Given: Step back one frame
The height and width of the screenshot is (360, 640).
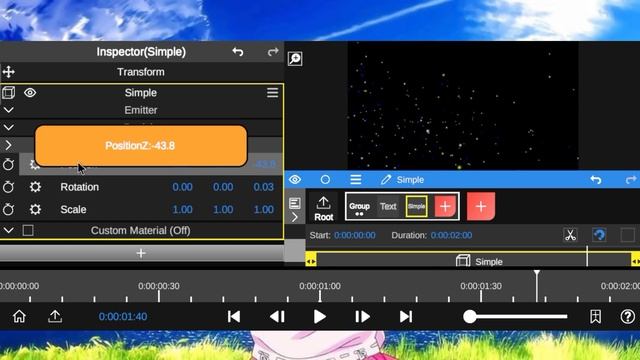Looking at the screenshot, I should [278, 317].
